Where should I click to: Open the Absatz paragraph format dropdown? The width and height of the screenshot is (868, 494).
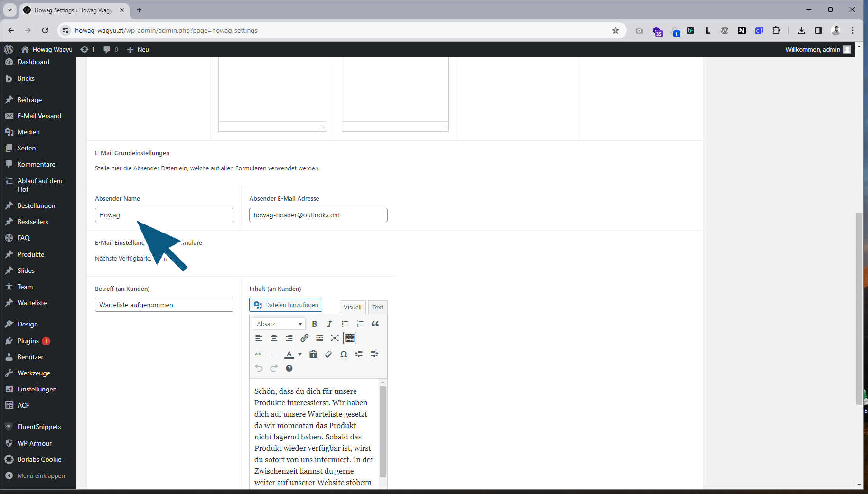point(279,324)
